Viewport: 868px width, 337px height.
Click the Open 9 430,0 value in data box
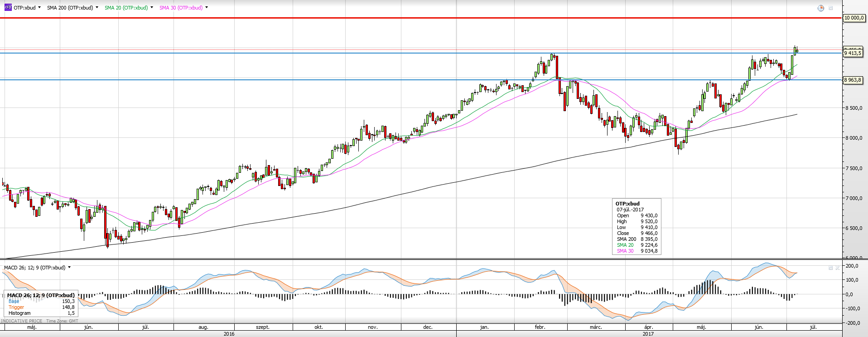click(x=649, y=215)
